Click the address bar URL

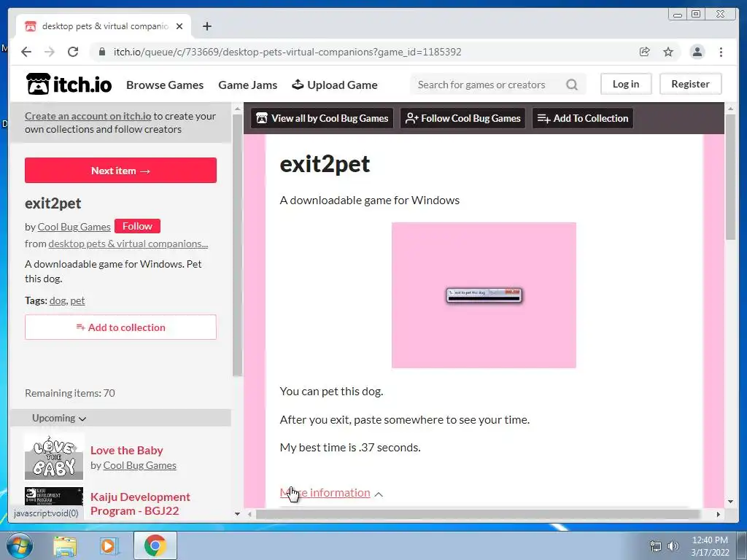(287, 52)
